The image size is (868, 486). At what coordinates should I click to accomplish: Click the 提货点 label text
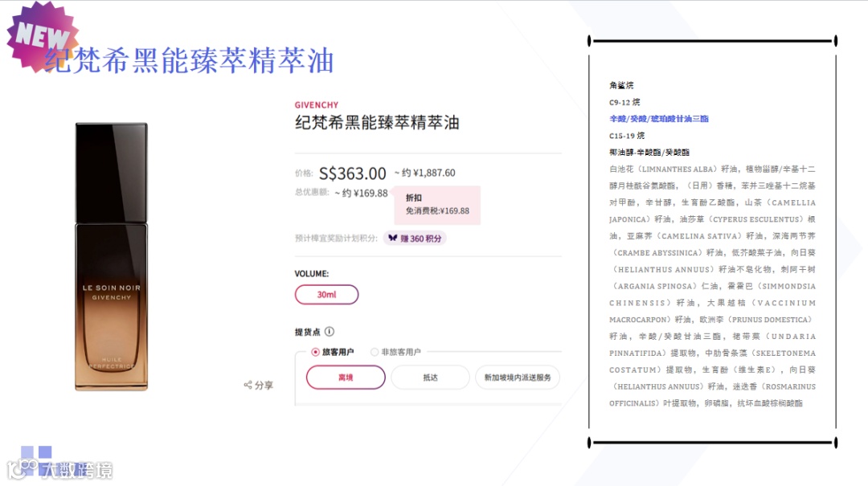coord(307,332)
